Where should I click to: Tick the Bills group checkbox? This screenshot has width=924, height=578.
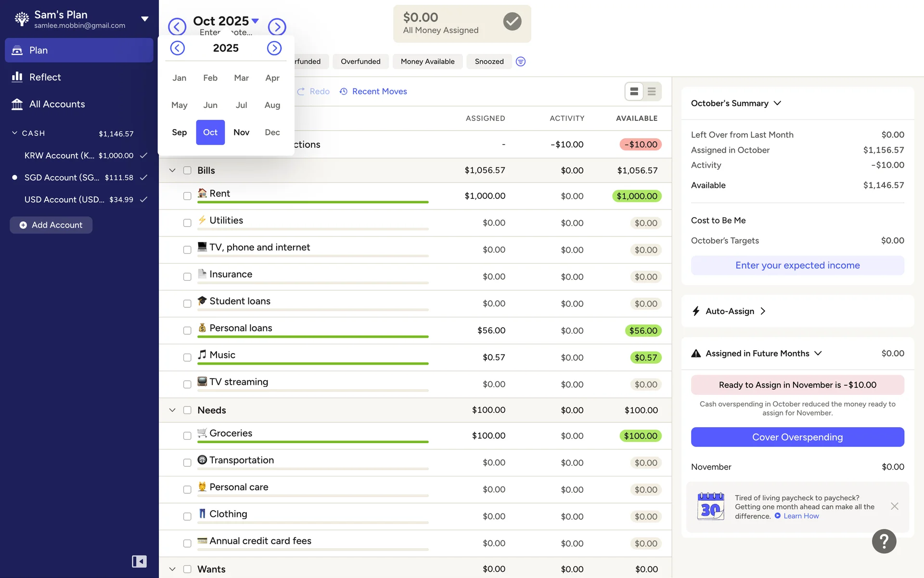click(x=187, y=171)
